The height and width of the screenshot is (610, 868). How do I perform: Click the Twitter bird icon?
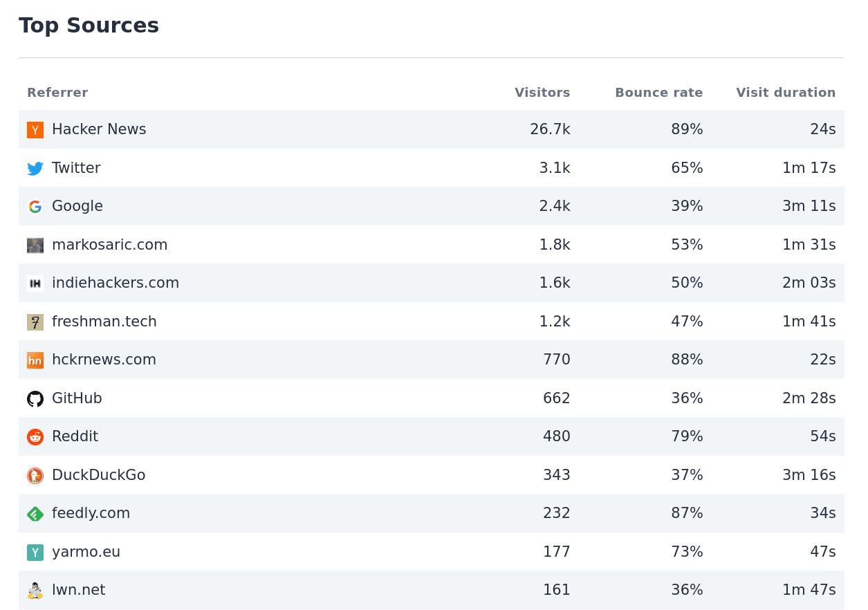35,167
